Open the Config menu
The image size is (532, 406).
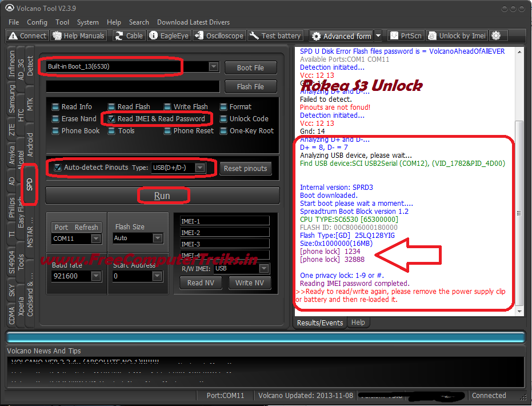click(37, 22)
